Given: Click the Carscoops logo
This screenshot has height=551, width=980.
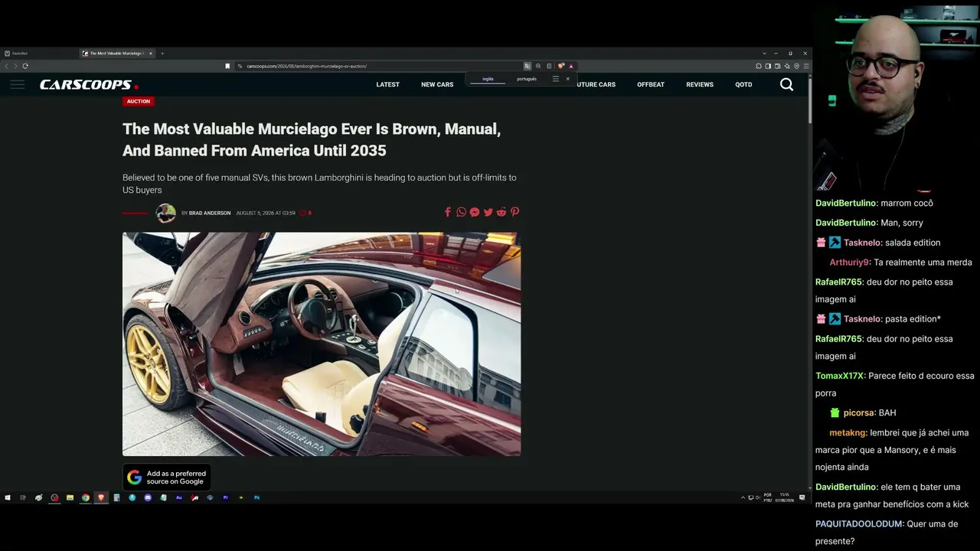Looking at the screenshot, I should (89, 84).
